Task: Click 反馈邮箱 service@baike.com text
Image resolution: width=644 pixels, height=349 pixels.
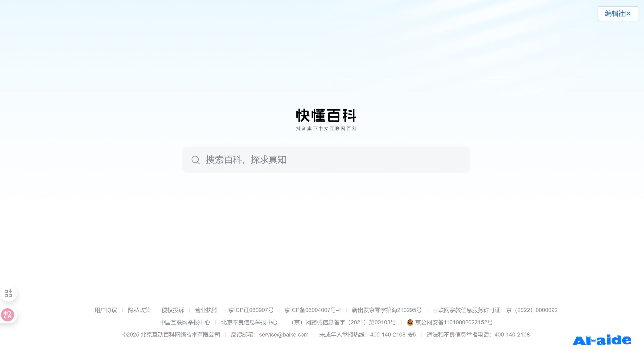Action: coord(270,335)
